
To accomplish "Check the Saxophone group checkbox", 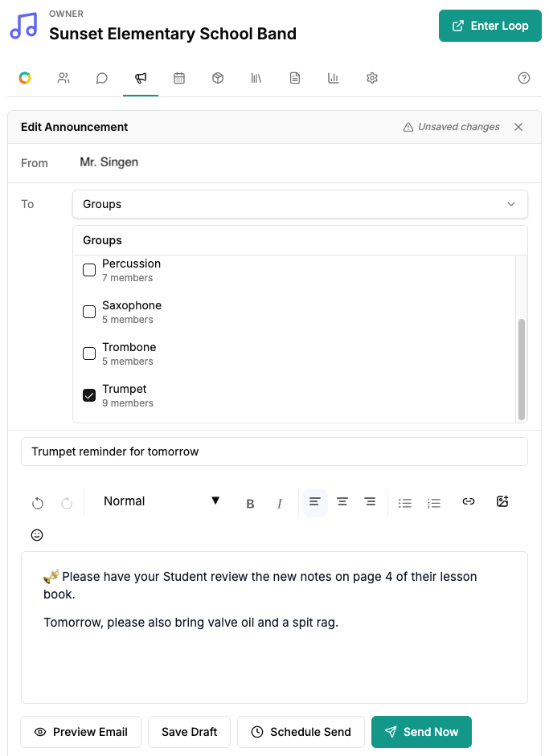I will pyautogui.click(x=89, y=312).
